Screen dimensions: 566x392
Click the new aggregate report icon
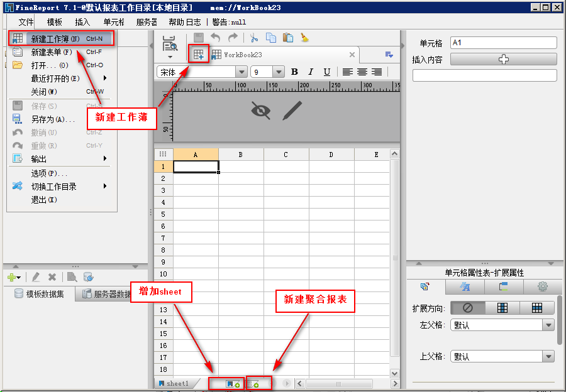coord(253,384)
